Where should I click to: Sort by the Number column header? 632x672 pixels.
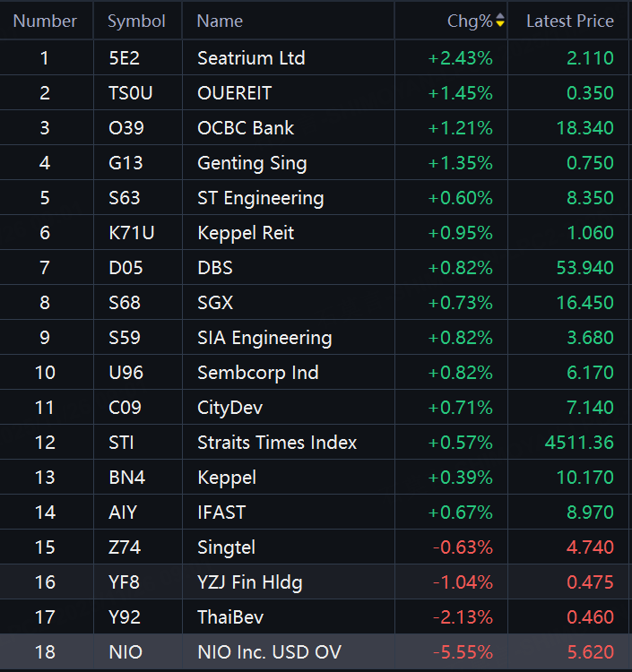pyautogui.click(x=45, y=21)
